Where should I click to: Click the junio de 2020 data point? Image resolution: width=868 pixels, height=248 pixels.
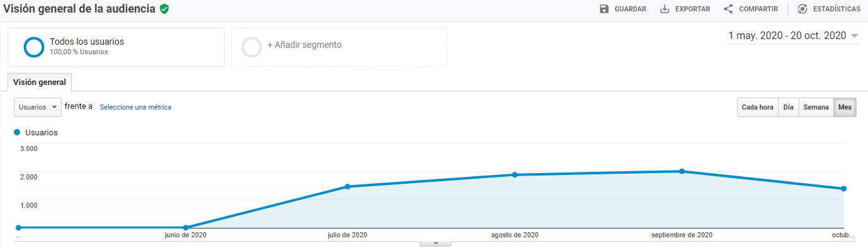coord(185,227)
